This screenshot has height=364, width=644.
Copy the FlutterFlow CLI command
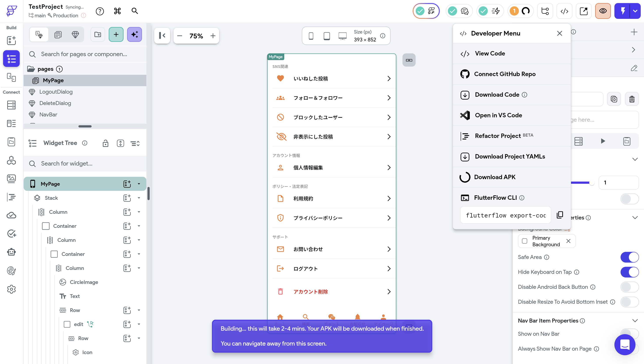tap(560, 215)
